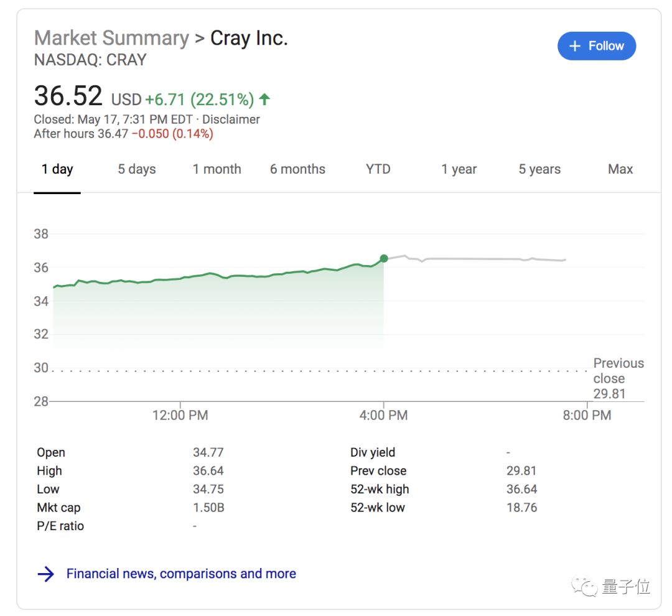672x616 pixels.
Task: Open the 6 months chart tab
Action: point(297,169)
